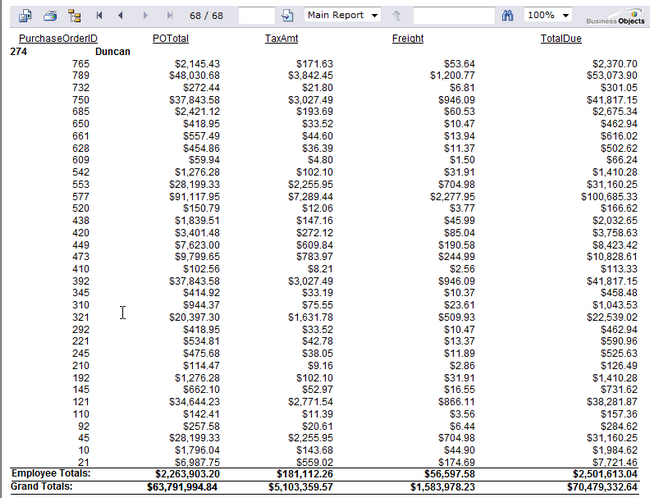Image resolution: width=650 pixels, height=498 pixels.
Task: Click purchase order ID 145
Action: click(x=81, y=389)
